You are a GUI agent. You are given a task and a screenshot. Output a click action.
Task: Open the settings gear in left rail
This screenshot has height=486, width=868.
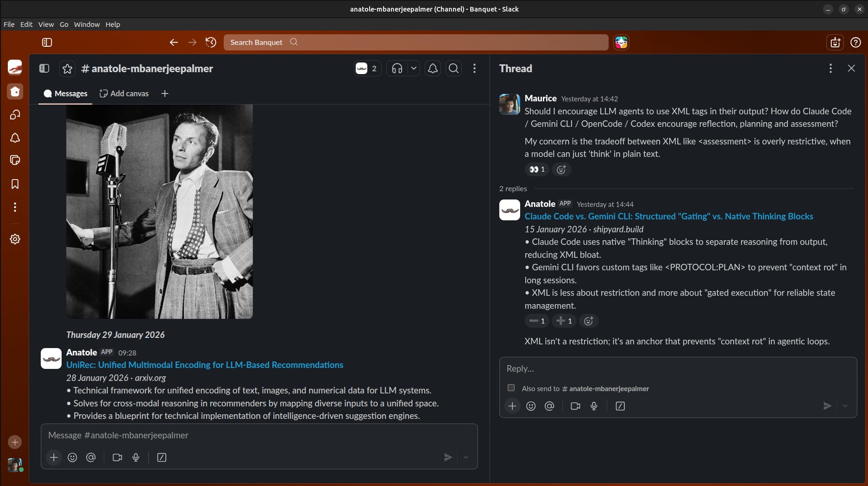15,239
